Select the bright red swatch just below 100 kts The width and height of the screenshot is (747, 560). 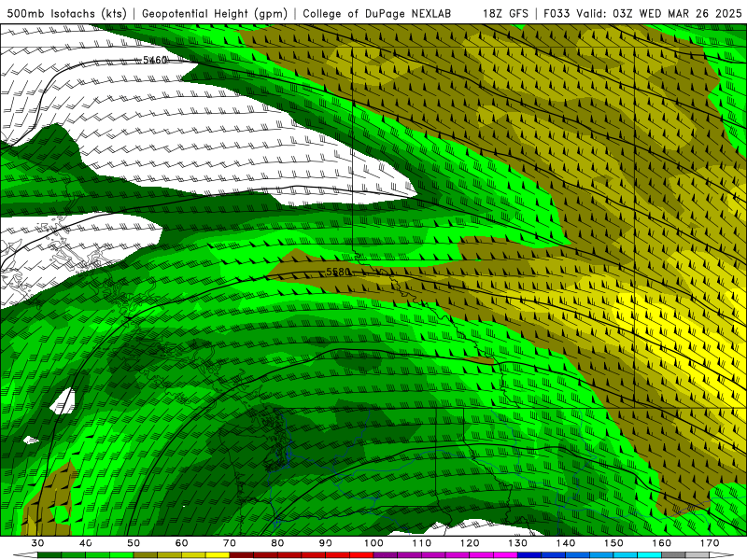(x=361, y=555)
